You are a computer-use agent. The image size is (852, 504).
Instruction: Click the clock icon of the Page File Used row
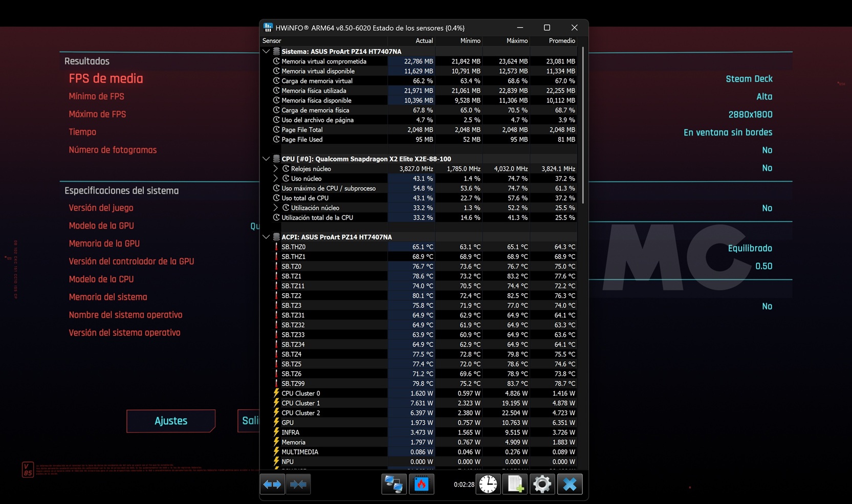click(x=276, y=139)
